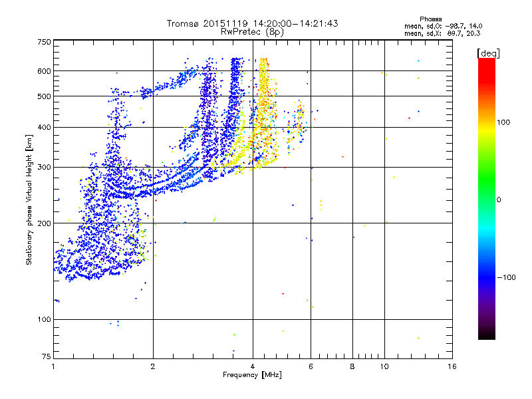This screenshot has width=532, height=399.
Task: Click the x-axis tick label '1'
Action: (53, 366)
